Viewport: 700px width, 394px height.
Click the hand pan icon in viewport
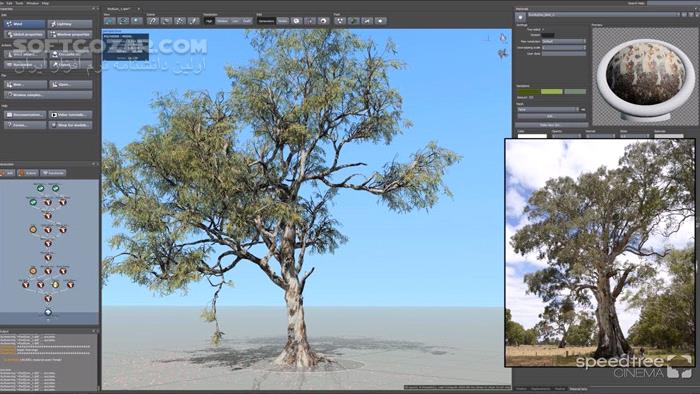(x=503, y=38)
